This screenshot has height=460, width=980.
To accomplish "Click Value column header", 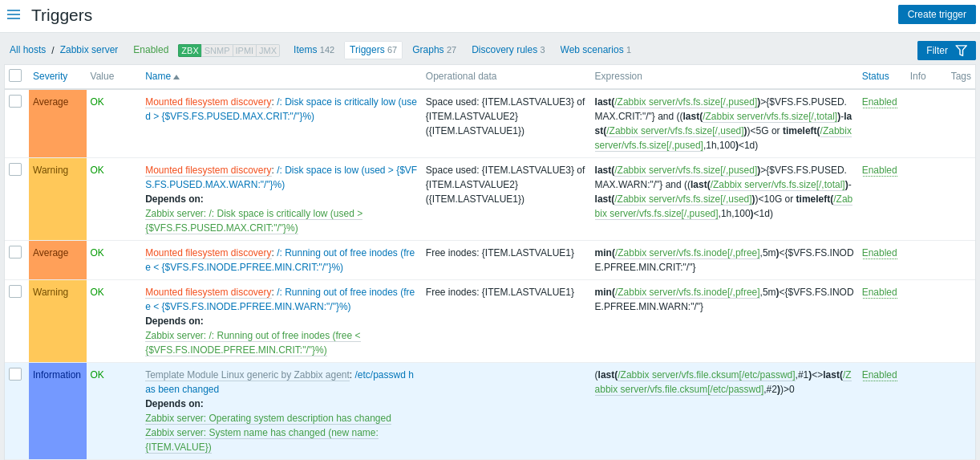I will 102,76.
